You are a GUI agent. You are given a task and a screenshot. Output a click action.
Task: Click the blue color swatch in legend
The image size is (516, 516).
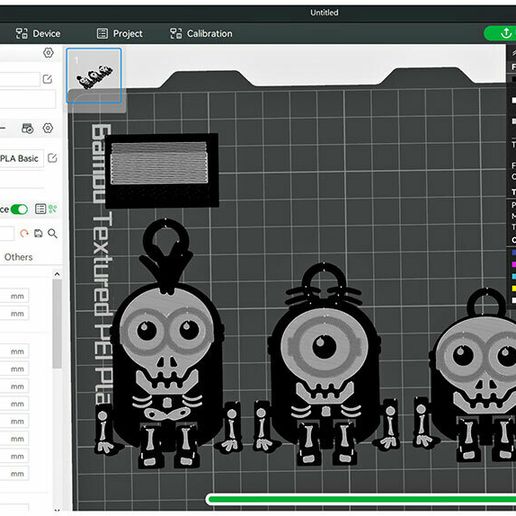(514, 253)
